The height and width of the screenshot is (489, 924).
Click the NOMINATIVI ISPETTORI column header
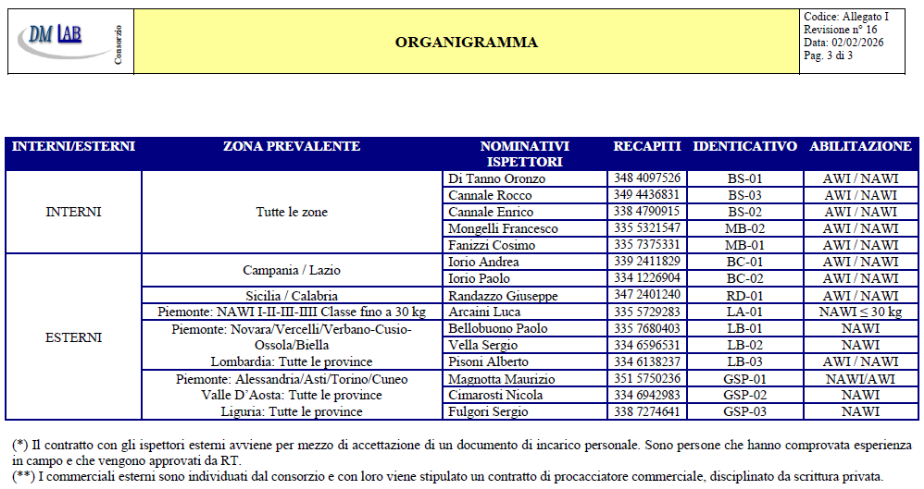click(x=524, y=154)
